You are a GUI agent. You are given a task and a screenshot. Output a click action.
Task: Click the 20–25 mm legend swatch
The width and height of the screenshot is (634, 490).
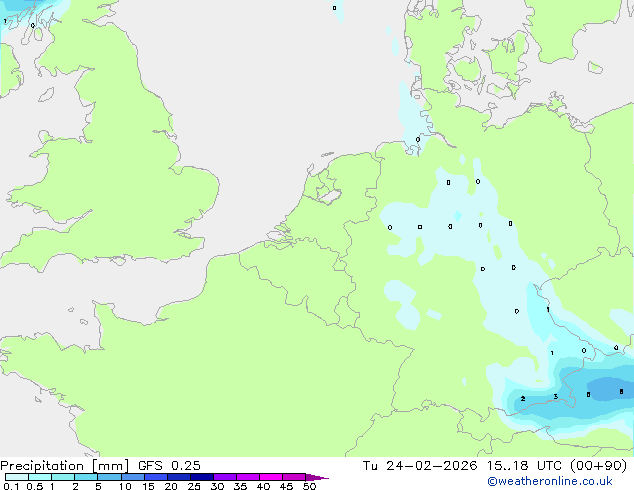179,477
